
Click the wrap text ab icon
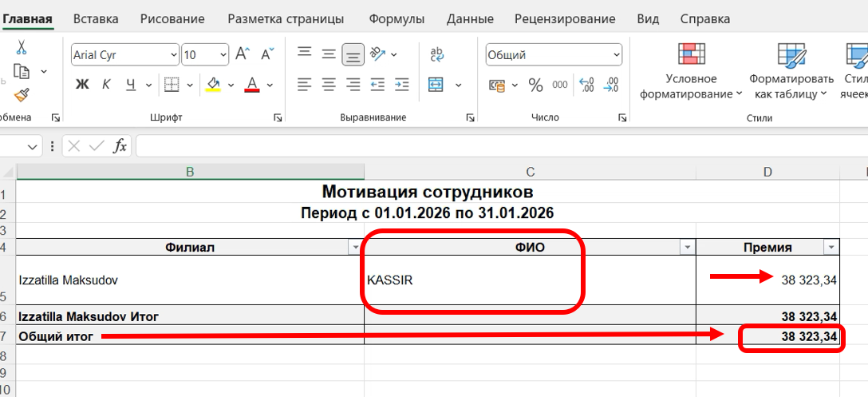point(436,54)
